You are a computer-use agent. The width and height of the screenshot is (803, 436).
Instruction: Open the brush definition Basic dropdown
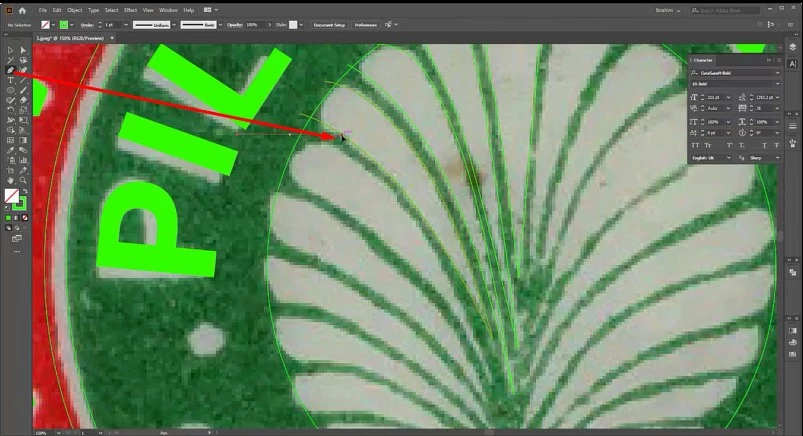point(221,25)
